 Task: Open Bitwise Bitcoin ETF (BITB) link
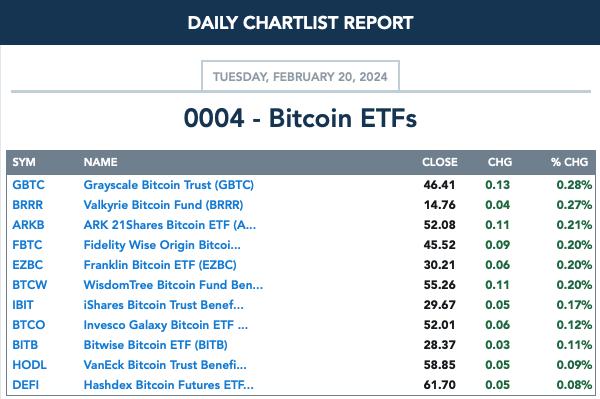(x=155, y=345)
